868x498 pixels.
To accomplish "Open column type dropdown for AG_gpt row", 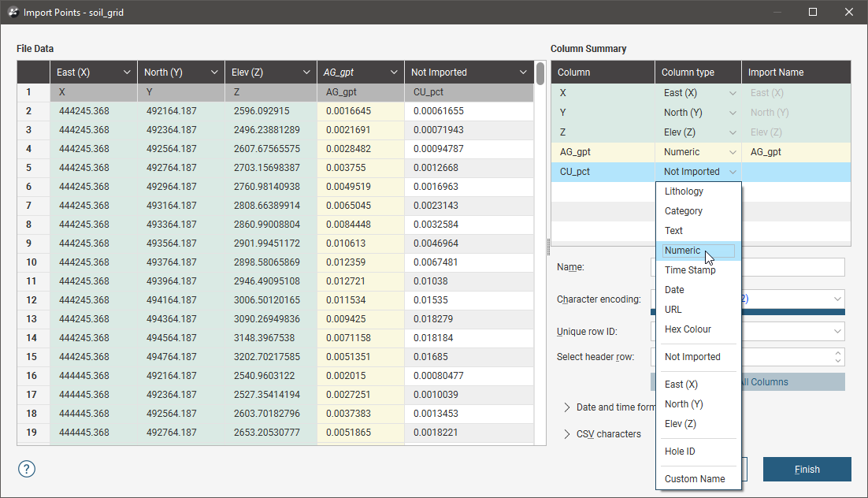I will (733, 152).
